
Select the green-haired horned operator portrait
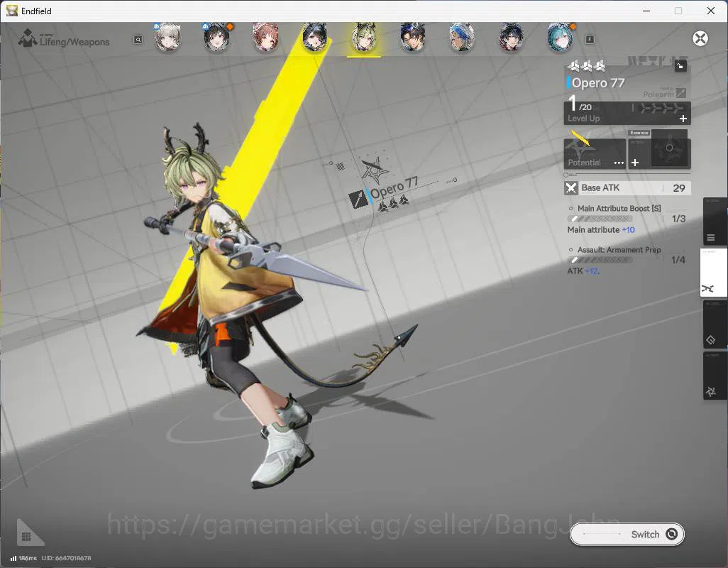(364, 38)
